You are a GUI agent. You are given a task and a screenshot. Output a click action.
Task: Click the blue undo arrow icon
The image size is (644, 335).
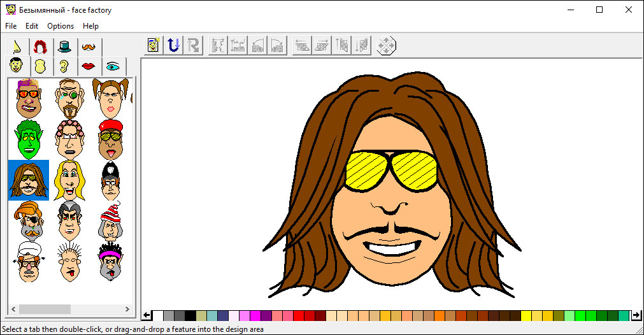coord(173,45)
